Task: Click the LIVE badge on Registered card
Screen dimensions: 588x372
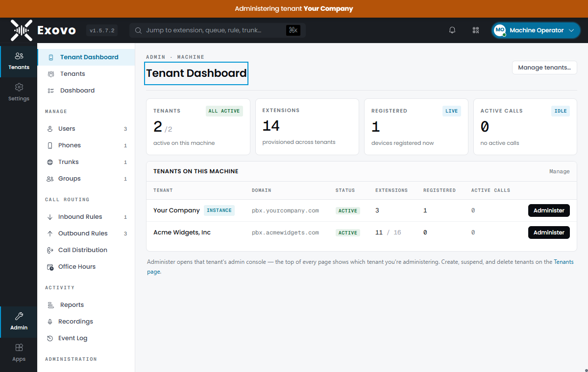Action: [x=452, y=111]
